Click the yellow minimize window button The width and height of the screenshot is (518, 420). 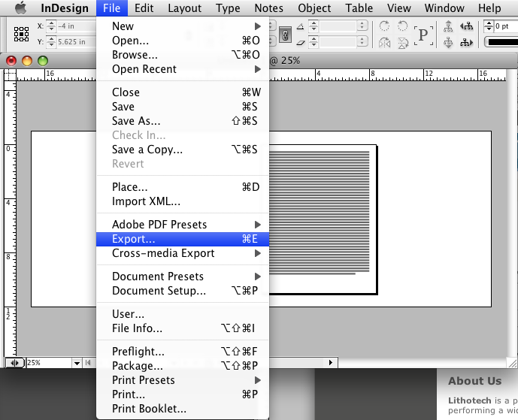tap(27, 61)
